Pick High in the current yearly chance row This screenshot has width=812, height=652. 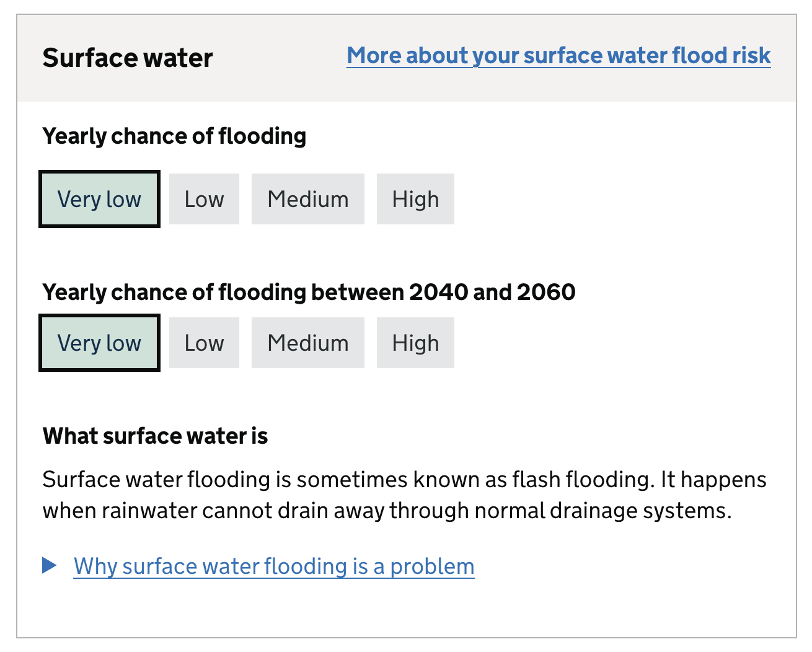tap(415, 200)
